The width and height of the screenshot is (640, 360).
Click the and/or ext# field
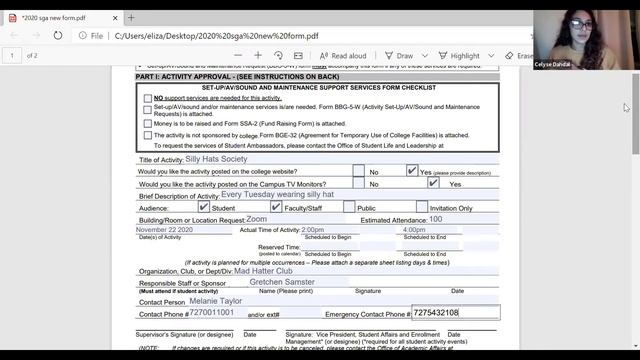(301, 313)
